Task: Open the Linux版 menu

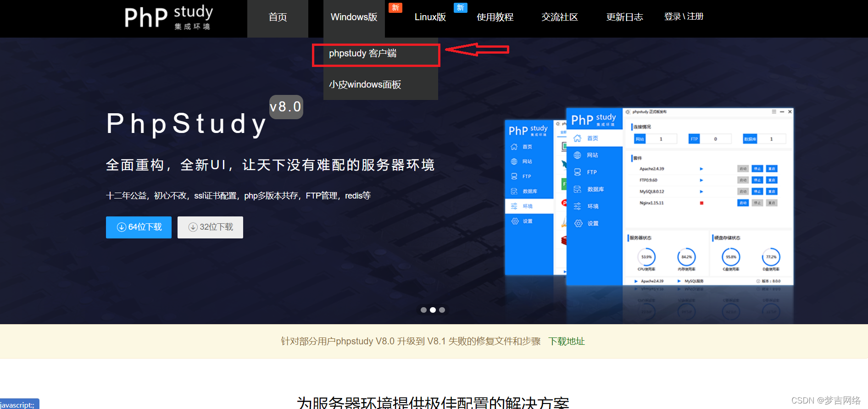Action: 430,17
